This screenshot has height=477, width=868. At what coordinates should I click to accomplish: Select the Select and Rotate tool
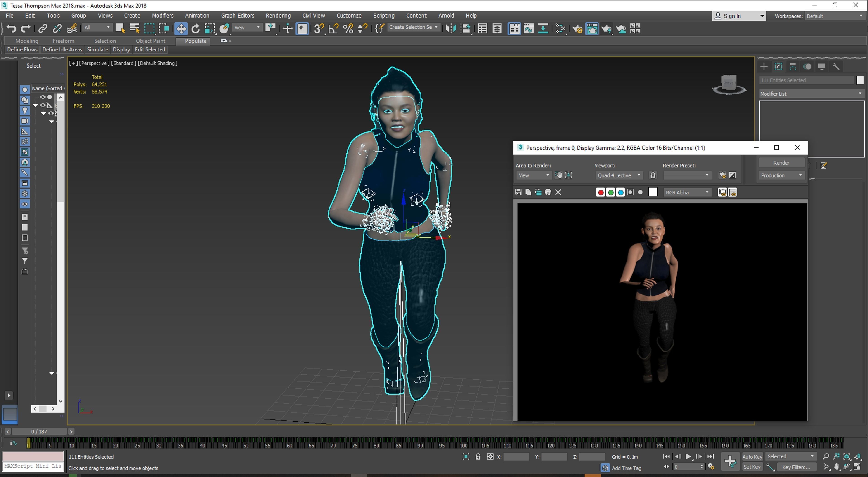[195, 29]
